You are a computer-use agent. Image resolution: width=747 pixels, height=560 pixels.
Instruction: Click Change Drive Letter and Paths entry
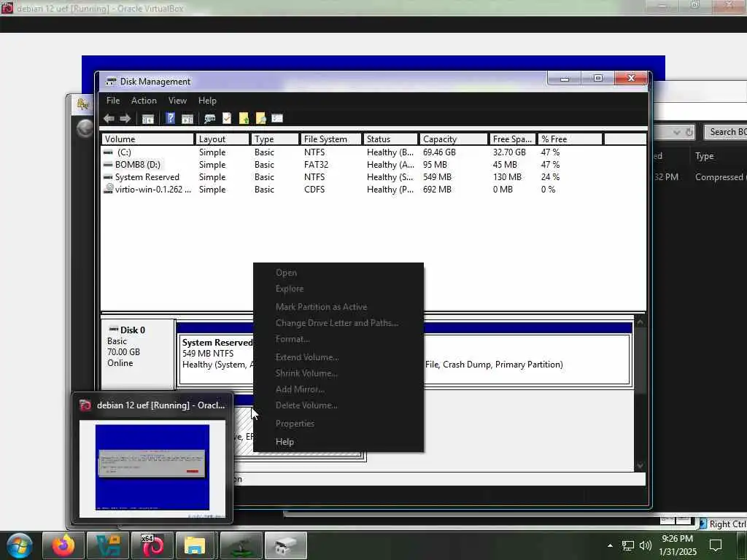[x=337, y=323]
